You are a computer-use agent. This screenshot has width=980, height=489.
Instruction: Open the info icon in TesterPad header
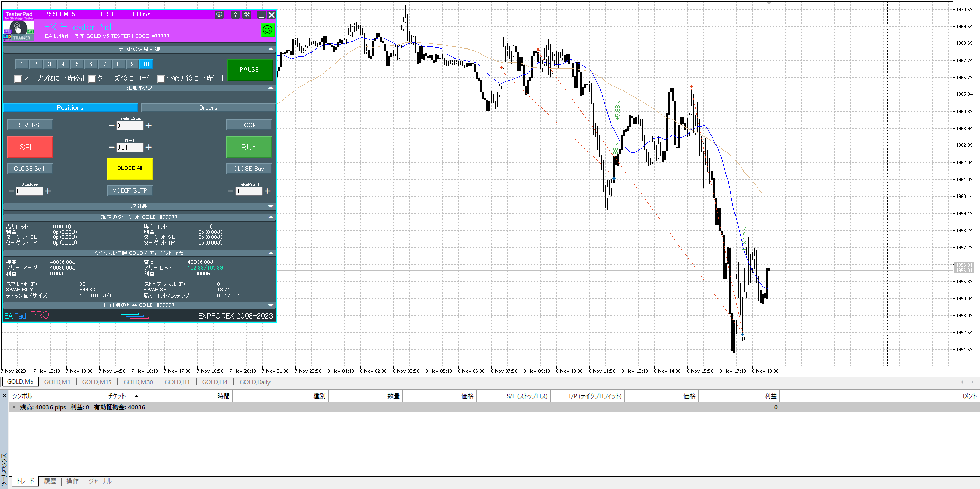coord(219,15)
